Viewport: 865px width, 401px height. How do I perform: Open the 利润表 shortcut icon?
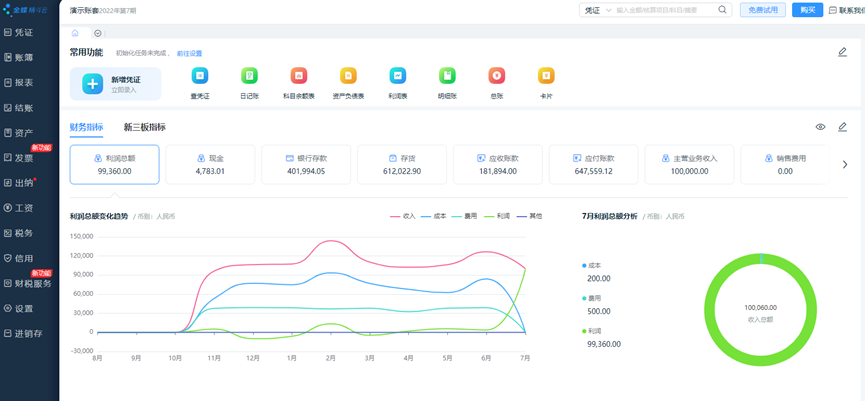click(x=398, y=76)
